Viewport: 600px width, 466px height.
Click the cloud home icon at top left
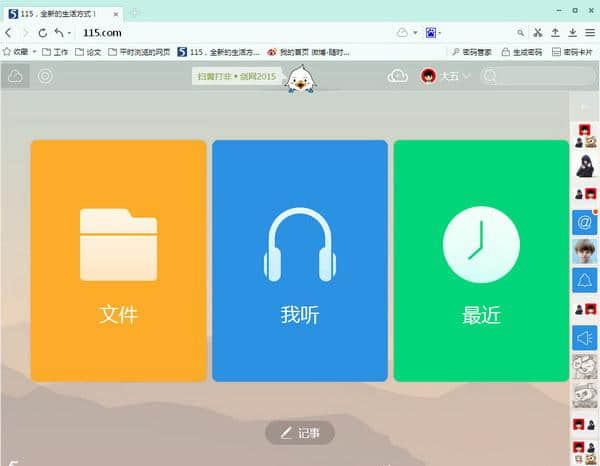coord(15,76)
